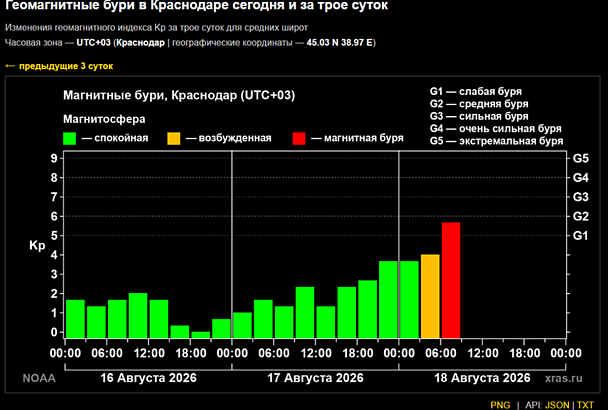Click the green 'спокойная' legend swatch
Image resolution: width=608 pixels, height=410 pixels.
(x=69, y=138)
